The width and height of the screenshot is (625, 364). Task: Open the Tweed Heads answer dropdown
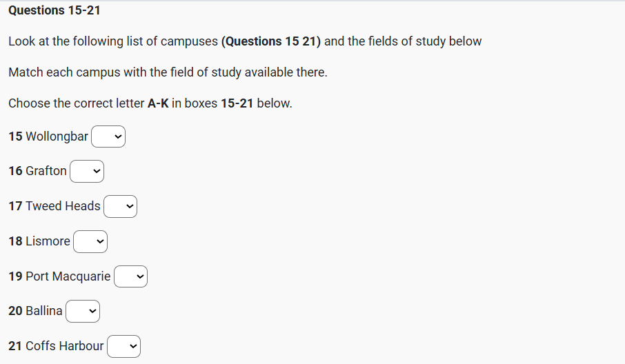[120, 206]
